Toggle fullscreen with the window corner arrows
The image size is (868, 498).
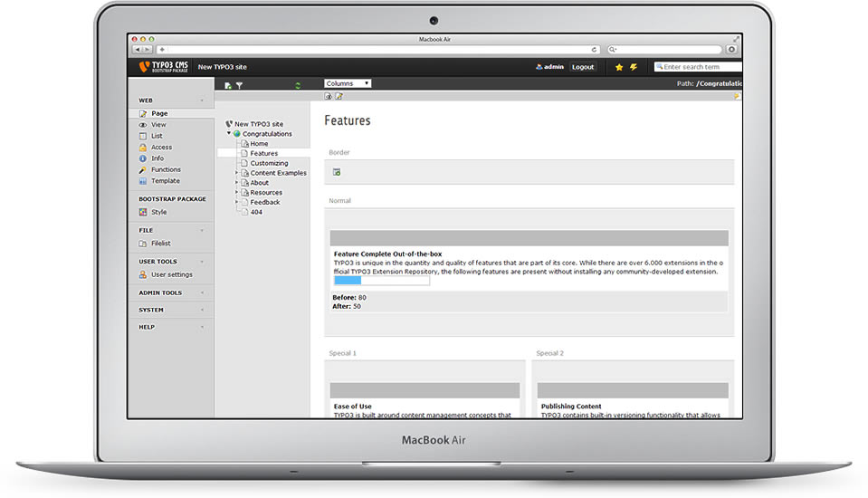pyautogui.click(x=736, y=39)
